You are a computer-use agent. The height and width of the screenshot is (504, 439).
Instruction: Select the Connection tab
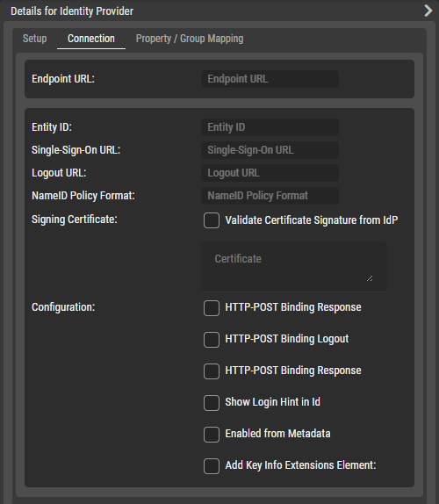[91, 39]
